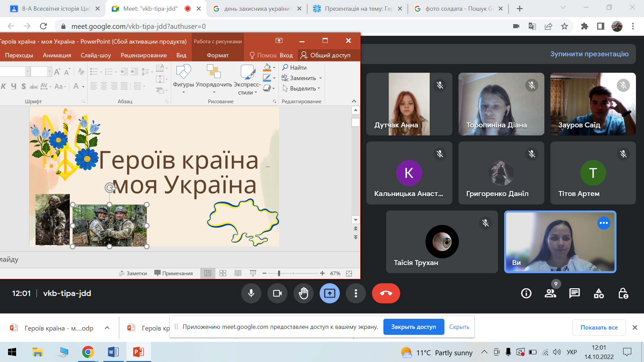This screenshot has height=362, width=644.
Task: Click the Закрыть доступ button
Action: point(413,327)
